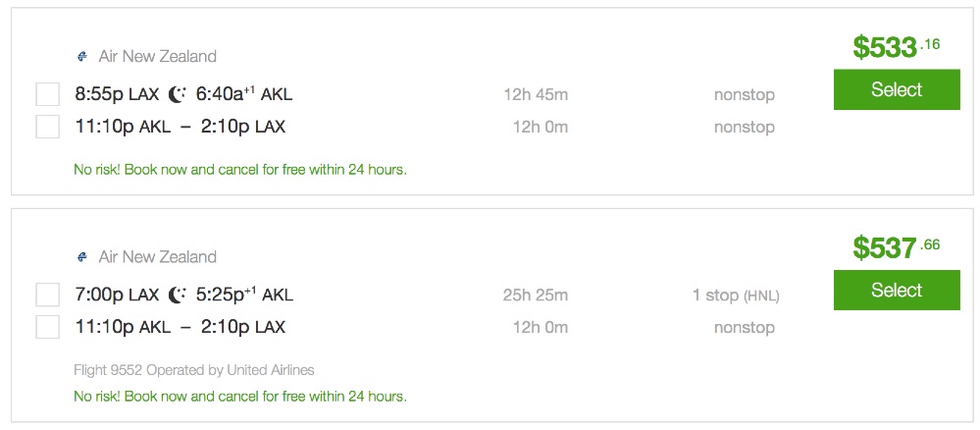Click the Air New Zealand logo in the $533.16 fare
Image resolution: width=980 pixels, height=430 pixels.
coord(82,57)
